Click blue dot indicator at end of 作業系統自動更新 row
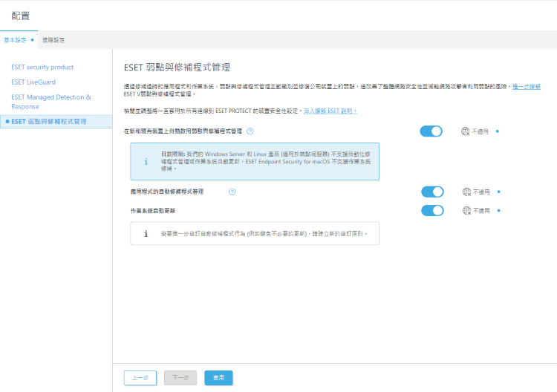Screen dimensions: 557x392 498,211
